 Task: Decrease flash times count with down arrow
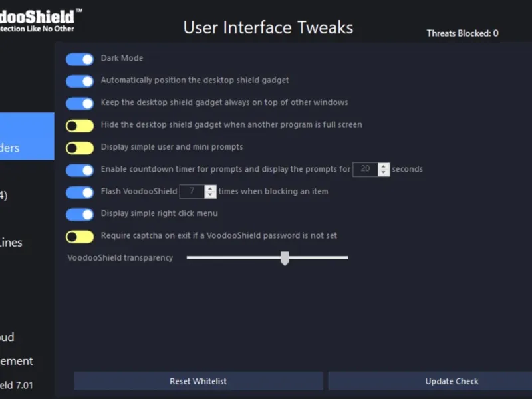[x=211, y=196]
